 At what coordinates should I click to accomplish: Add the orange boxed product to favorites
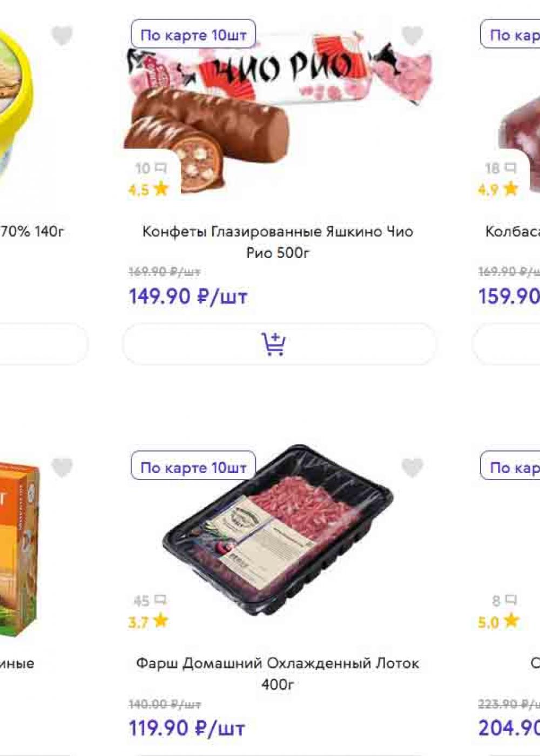click(x=62, y=468)
